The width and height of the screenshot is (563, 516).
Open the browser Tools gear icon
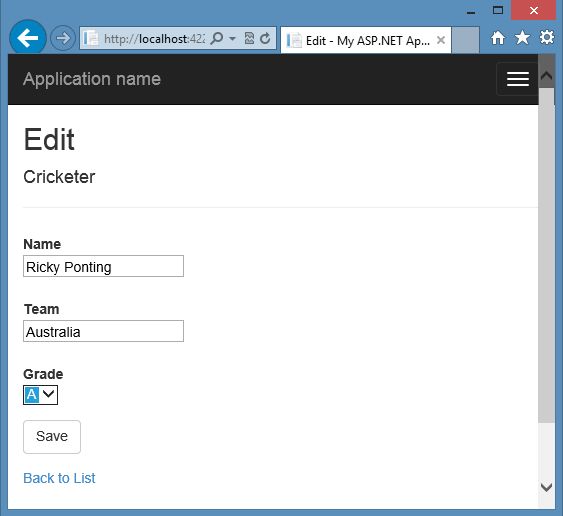click(x=547, y=37)
